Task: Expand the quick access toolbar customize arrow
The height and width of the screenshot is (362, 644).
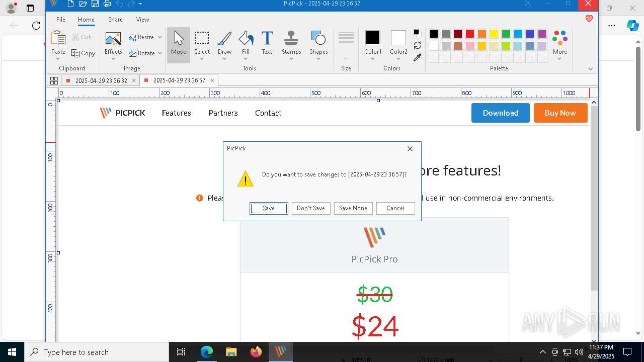Action: [140, 4]
